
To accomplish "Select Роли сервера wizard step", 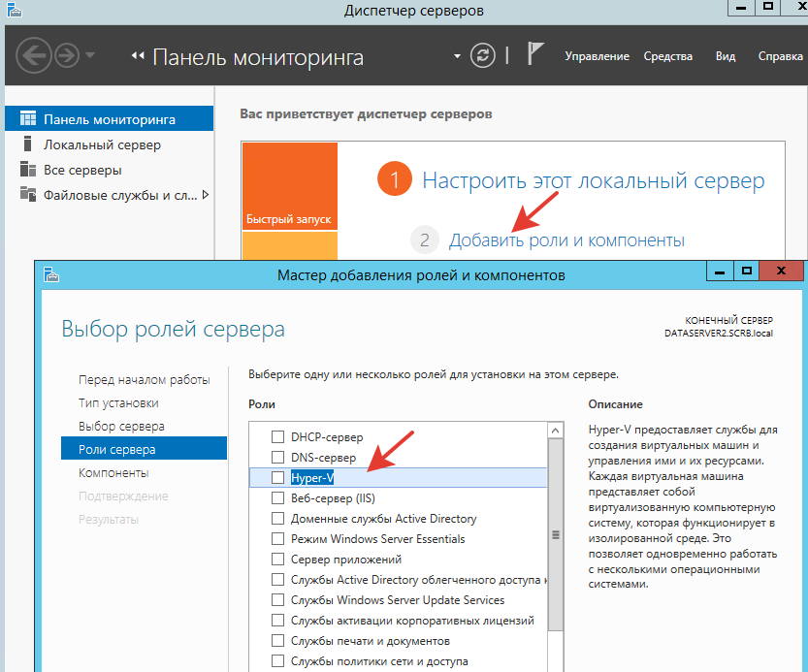I will 144,448.
